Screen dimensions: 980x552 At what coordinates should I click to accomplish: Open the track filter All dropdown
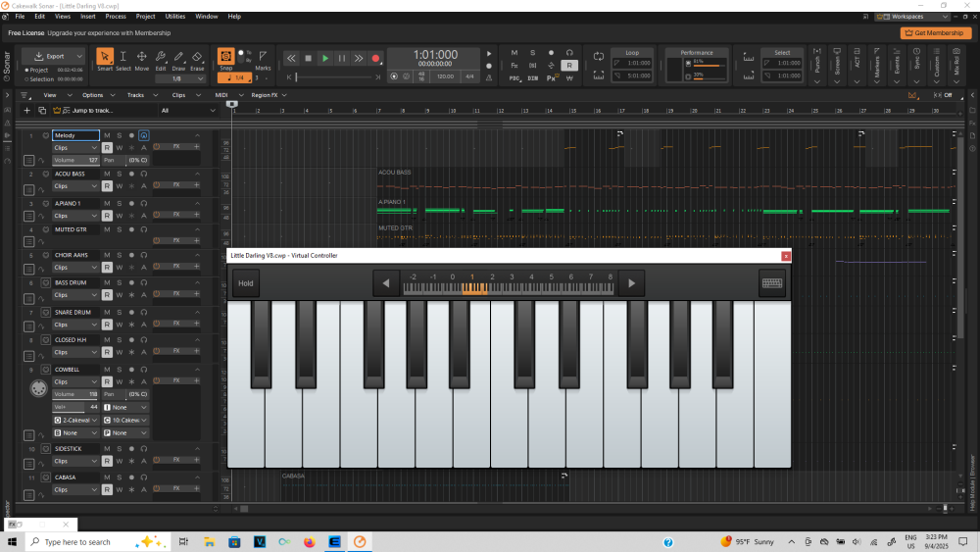click(x=187, y=111)
